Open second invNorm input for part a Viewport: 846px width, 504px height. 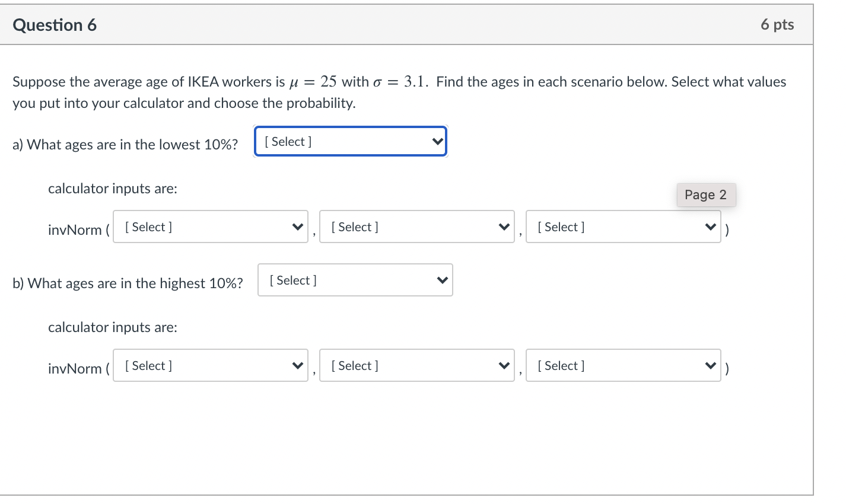coord(416,227)
